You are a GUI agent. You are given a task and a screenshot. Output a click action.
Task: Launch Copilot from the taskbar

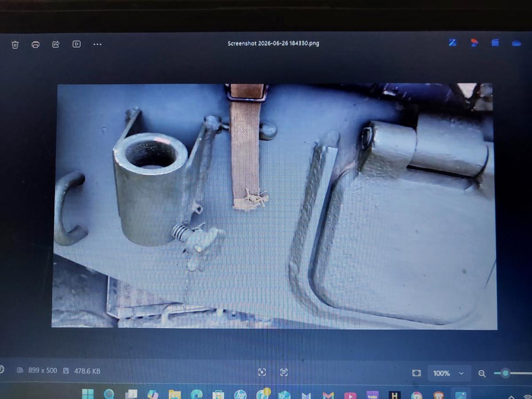coord(153,395)
